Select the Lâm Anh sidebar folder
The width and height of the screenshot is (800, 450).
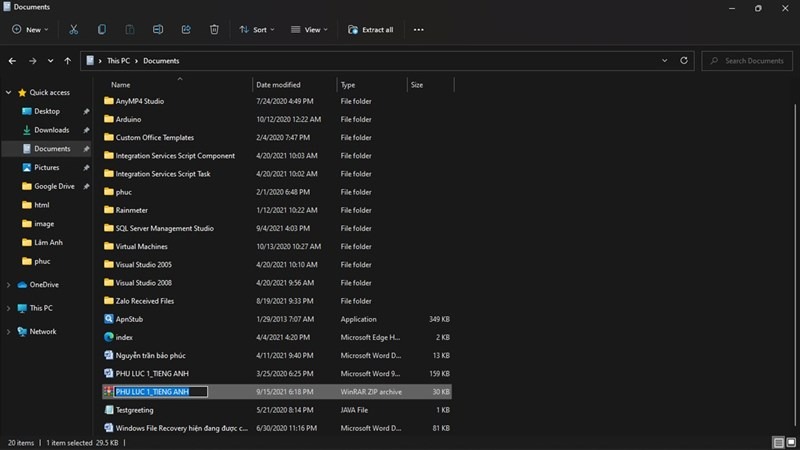pyautogui.click(x=48, y=242)
